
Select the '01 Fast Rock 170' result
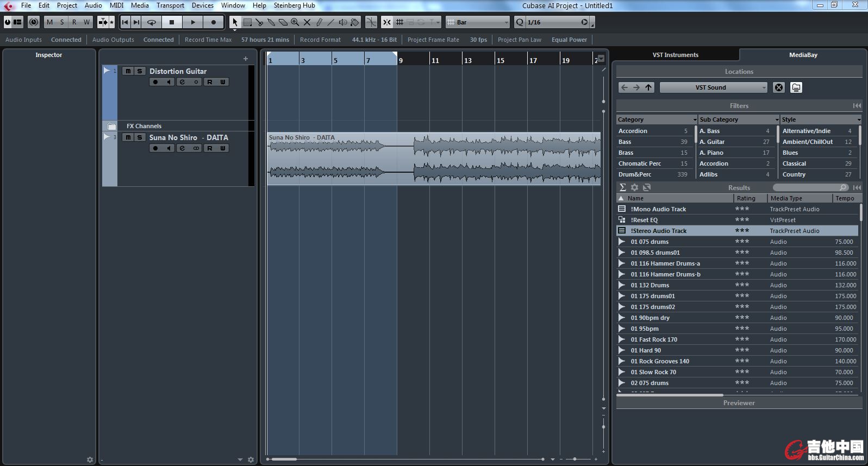pos(738,339)
